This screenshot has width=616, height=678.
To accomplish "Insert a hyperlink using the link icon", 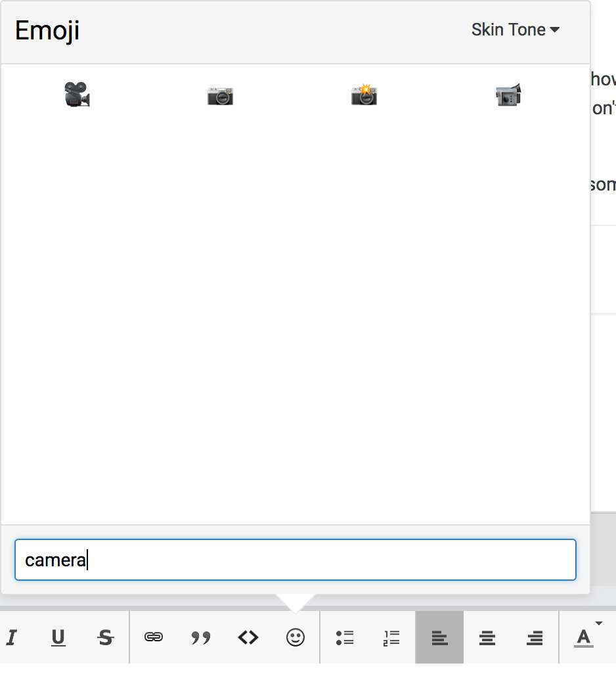I will (x=154, y=637).
